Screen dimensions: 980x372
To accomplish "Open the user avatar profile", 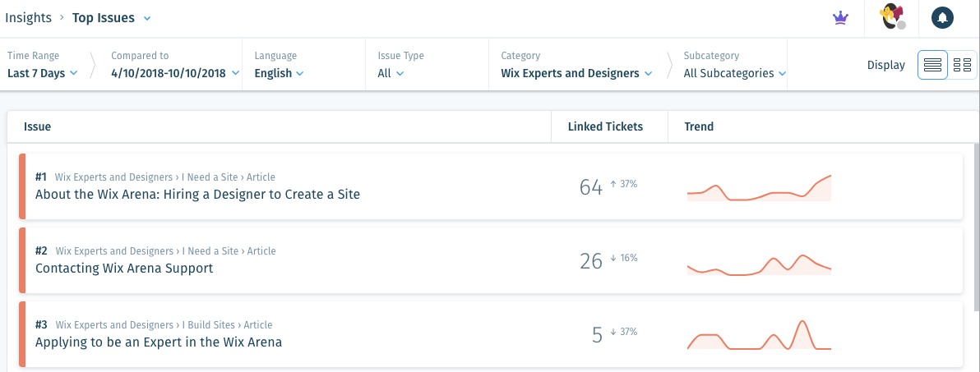I will (x=893, y=17).
